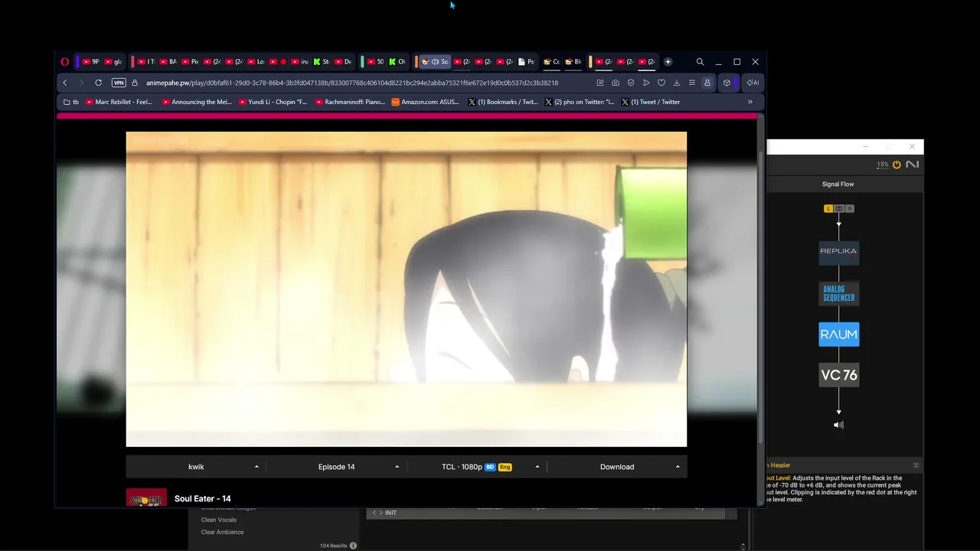
Task: Open the 'pho on Twitter' bookmark
Action: [580, 102]
